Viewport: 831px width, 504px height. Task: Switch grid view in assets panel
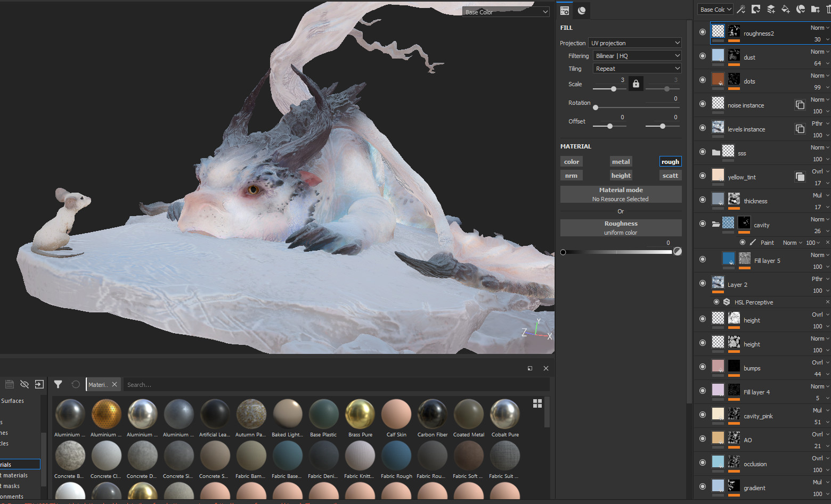coord(537,404)
